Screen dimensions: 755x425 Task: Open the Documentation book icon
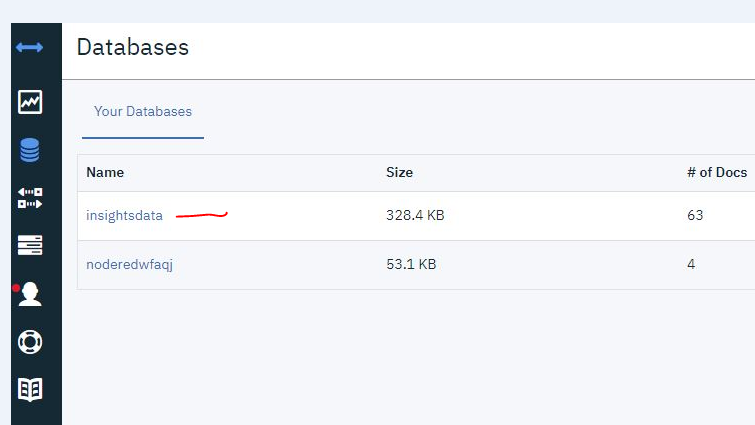click(30, 389)
